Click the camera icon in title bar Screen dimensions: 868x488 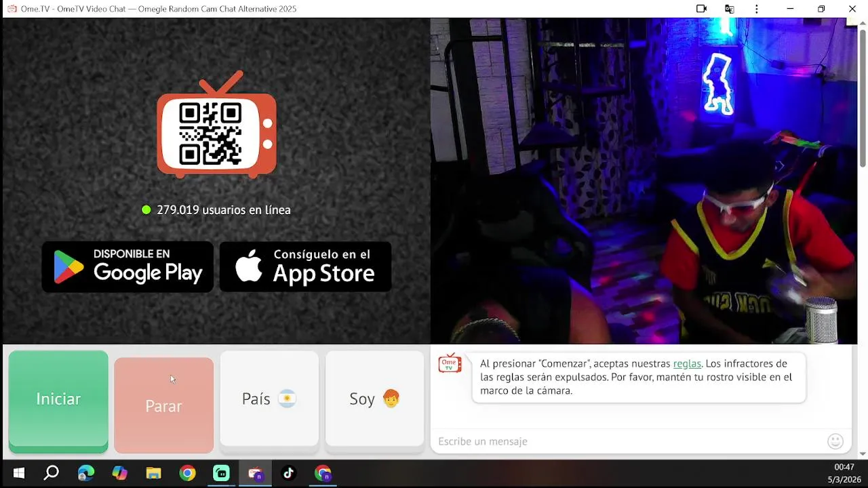click(702, 9)
